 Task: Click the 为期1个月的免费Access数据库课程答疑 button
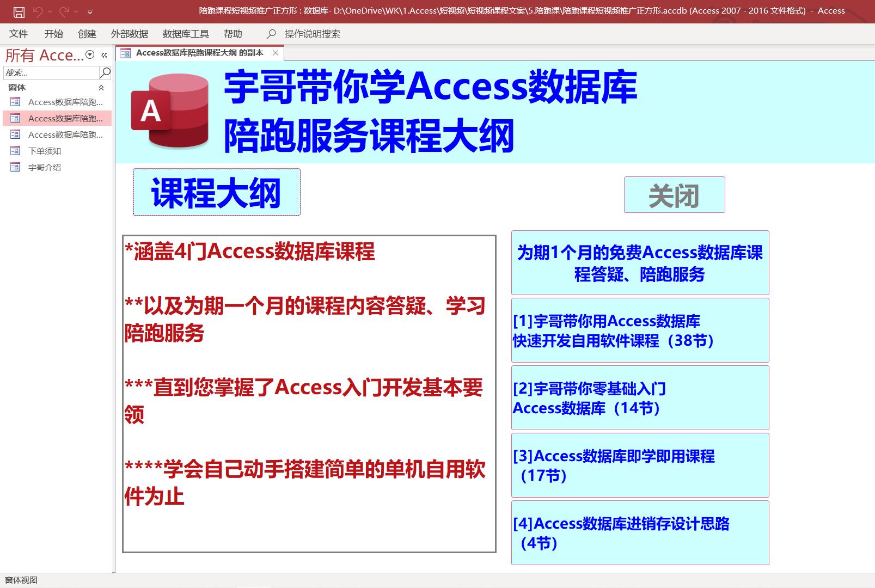click(x=640, y=263)
